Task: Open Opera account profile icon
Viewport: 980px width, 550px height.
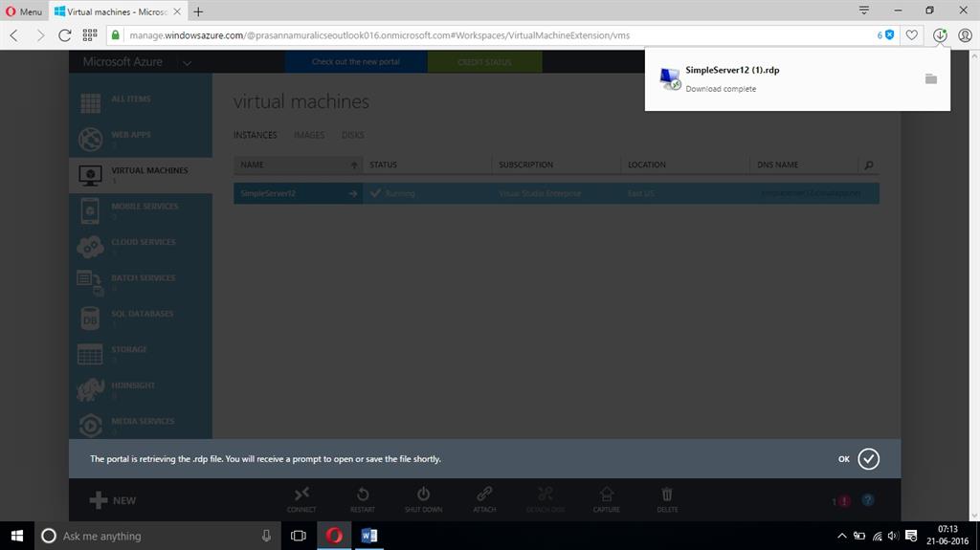Action: 965,35
